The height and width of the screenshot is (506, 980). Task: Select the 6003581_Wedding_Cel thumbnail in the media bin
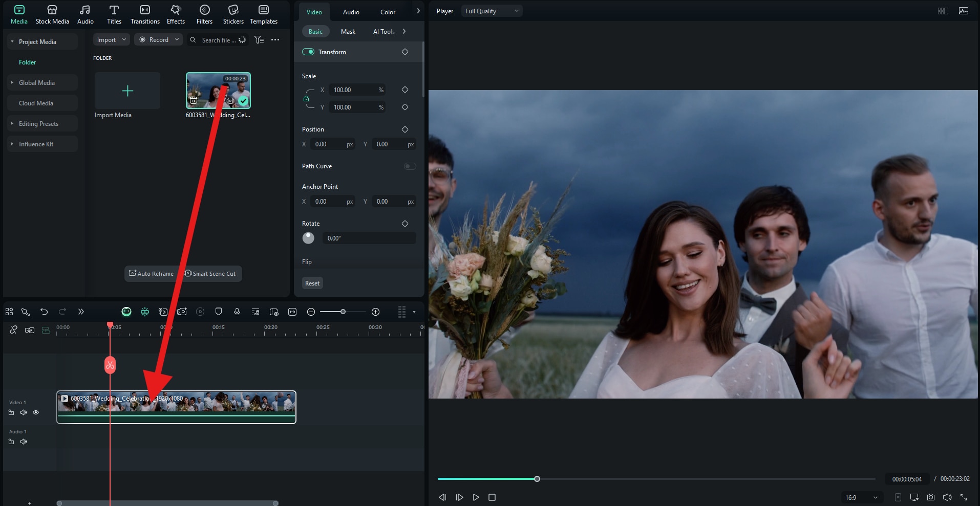pos(218,91)
